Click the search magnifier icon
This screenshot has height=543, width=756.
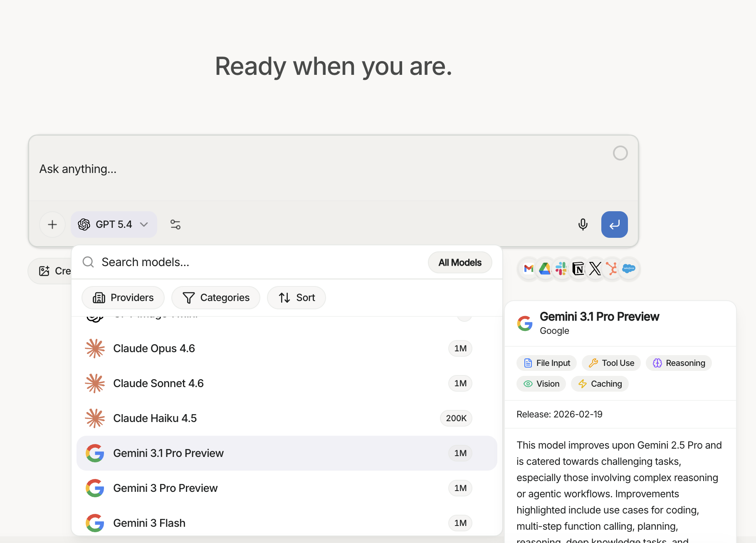pyautogui.click(x=88, y=262)
